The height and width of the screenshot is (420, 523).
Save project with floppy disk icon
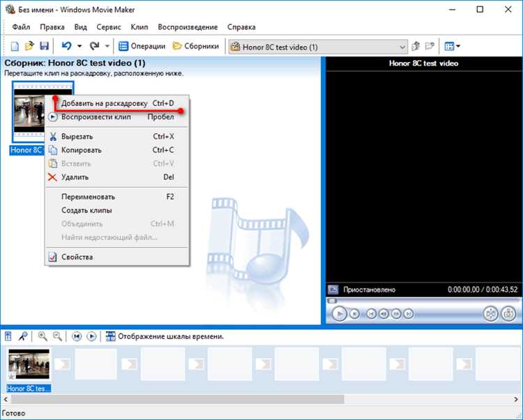(x=44, y=46)
